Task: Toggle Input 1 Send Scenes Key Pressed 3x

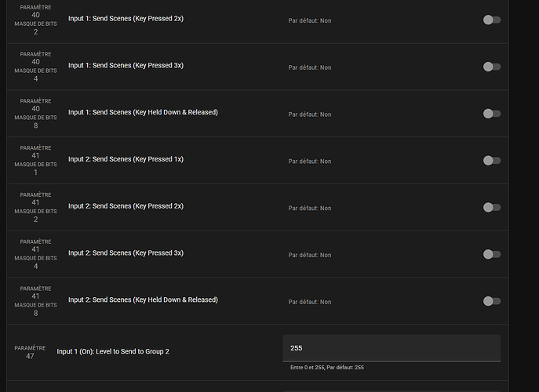Action: (x=492, y=67)
